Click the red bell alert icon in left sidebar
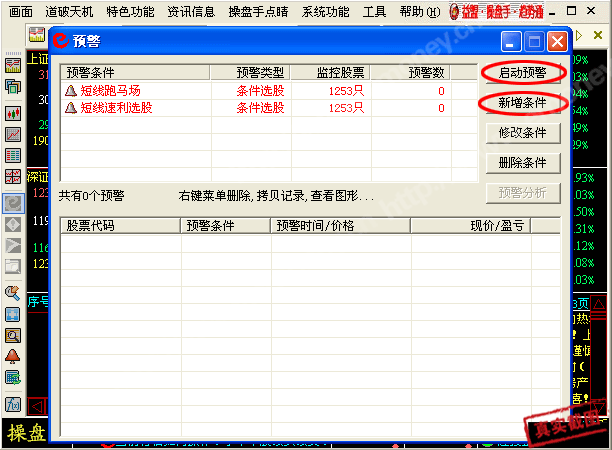This screenshot has height=450, width=612. click(13, 356)
